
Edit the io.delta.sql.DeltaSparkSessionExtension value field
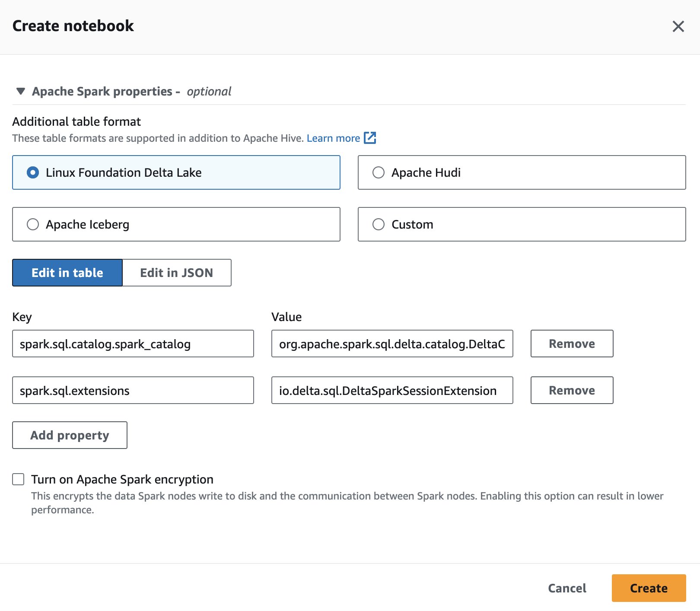[x=392, y=390]
